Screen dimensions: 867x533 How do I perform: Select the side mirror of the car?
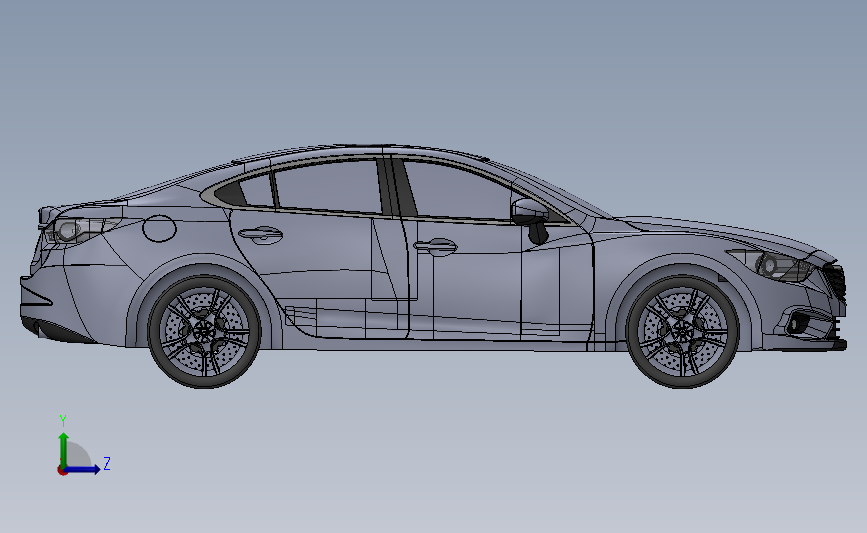coord(531,220)
